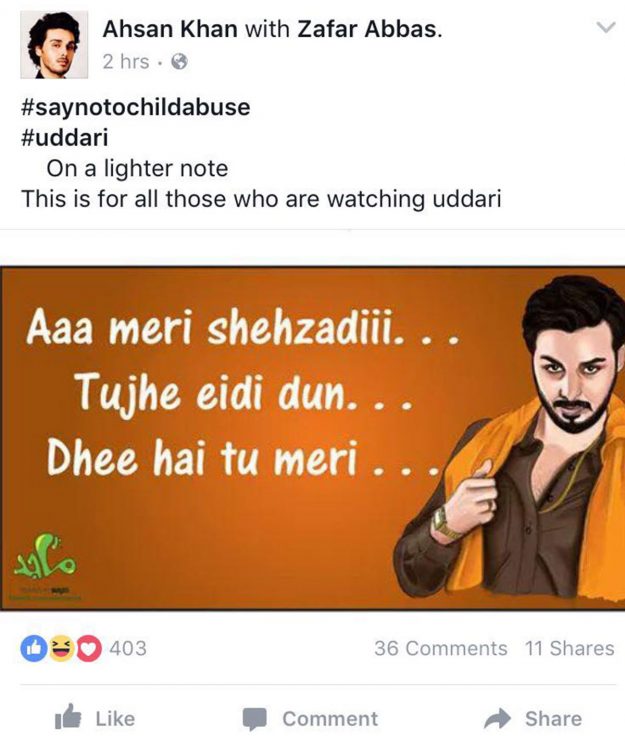This screenshot has height=742, width=625.
Task: Open Ahsan Khan's profile picture
Action: pyautogui.click(x=54, y=44)
